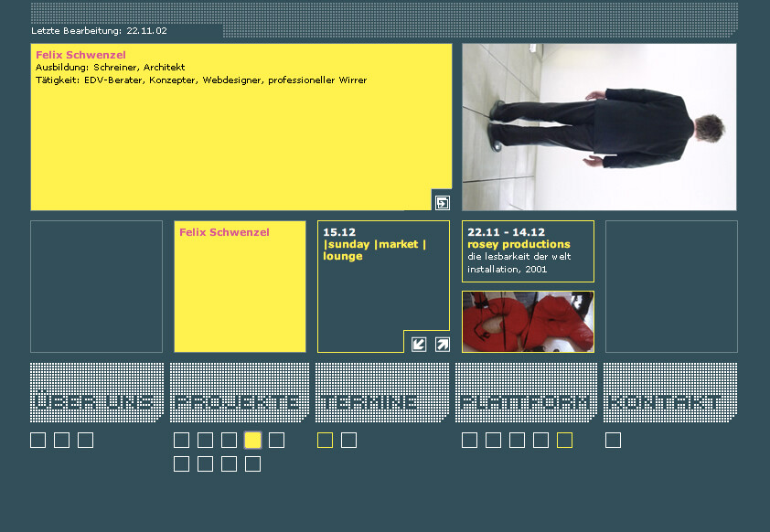Click the photo of the man in a black suit
The width and height of the screenshot is (770, 532).
599,127
